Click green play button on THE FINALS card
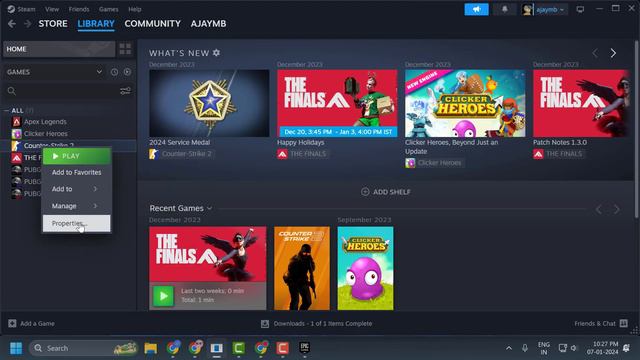This screenshot has width=640, height=360. pos(163,296)
